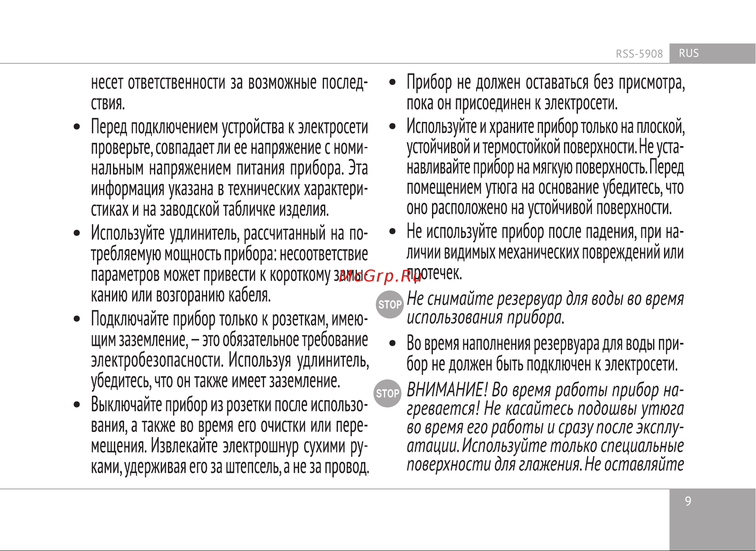The height and width of the screenshot is (551, 756).
Task: Click the STOP icon beside 'Не снимайте резервуар'
Action: pos(390,304)
